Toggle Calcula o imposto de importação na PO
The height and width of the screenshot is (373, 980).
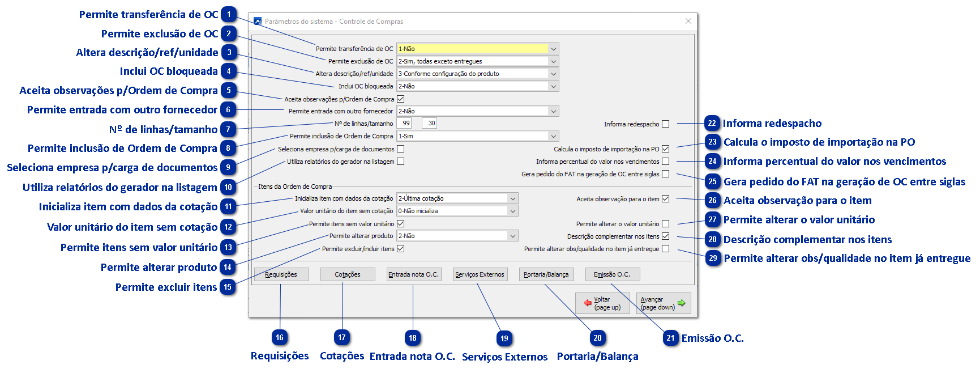[x=666, y=149]
